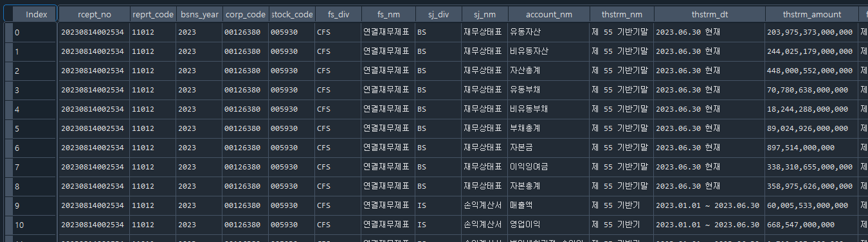
Task: Click the sj_nm column header
Action: point(484,14)
